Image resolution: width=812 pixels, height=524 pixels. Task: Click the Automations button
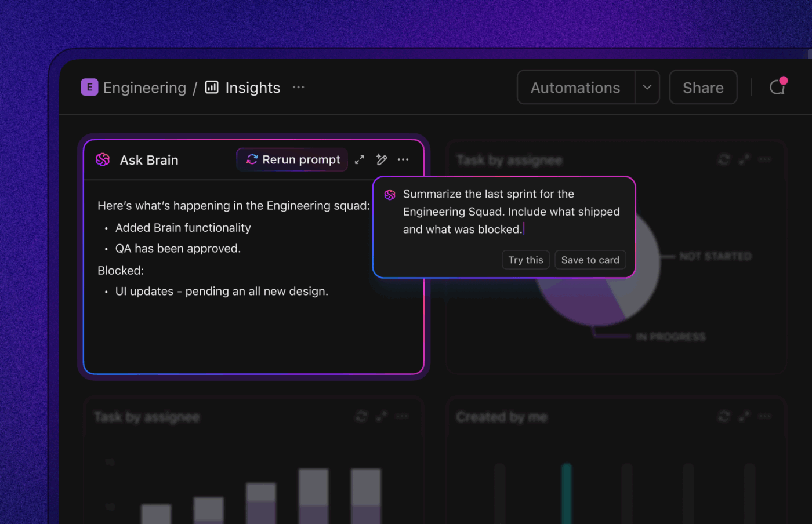tap(575, 88)
